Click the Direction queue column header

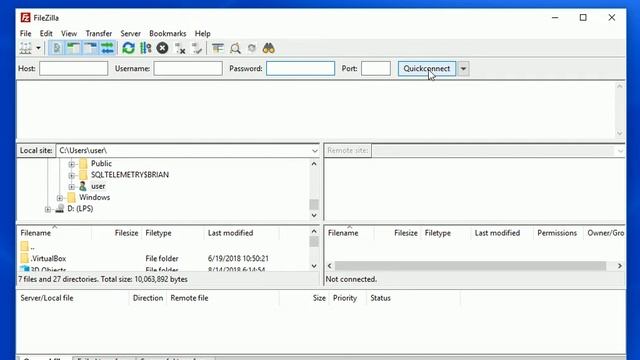[x=148, y=298]
